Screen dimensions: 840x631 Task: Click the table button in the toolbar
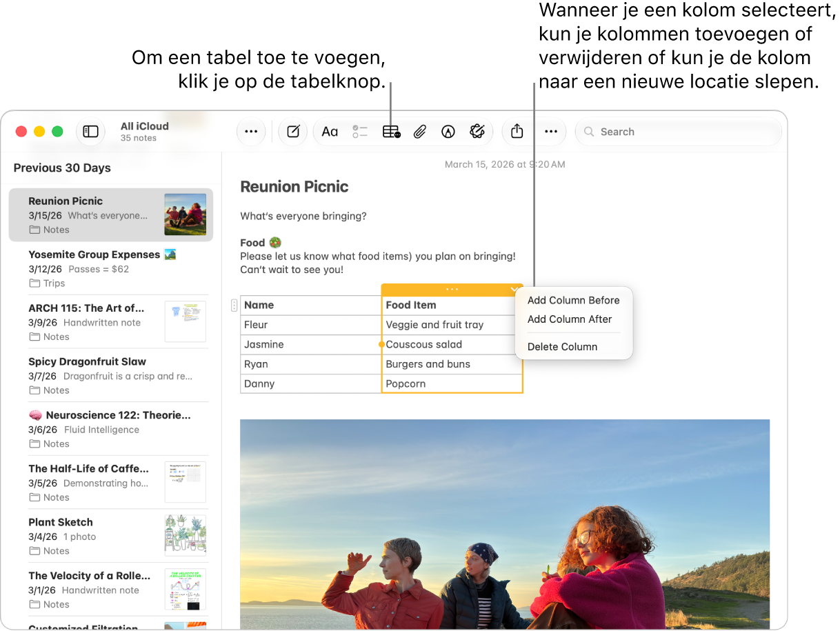click(391, 132)
